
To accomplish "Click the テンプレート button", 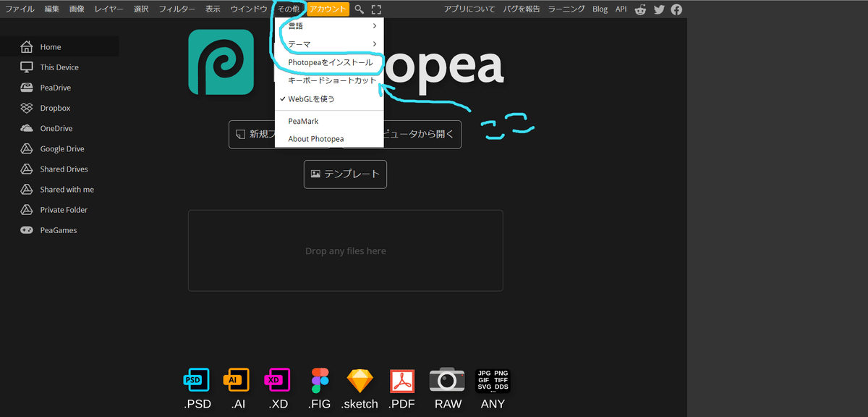I will pos(345,174).
